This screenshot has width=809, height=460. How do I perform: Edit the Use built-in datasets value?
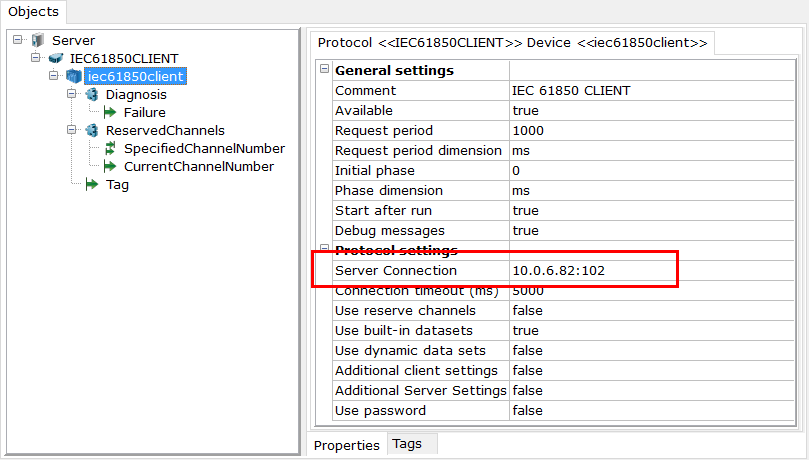[x=652, y=331]
